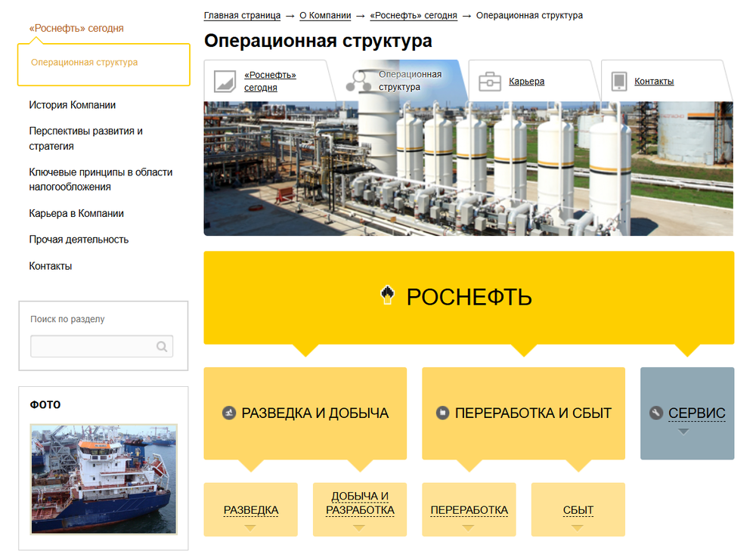Click the briefcase icon next to Карьера
756x560 pixels.
tap(489, 82)
